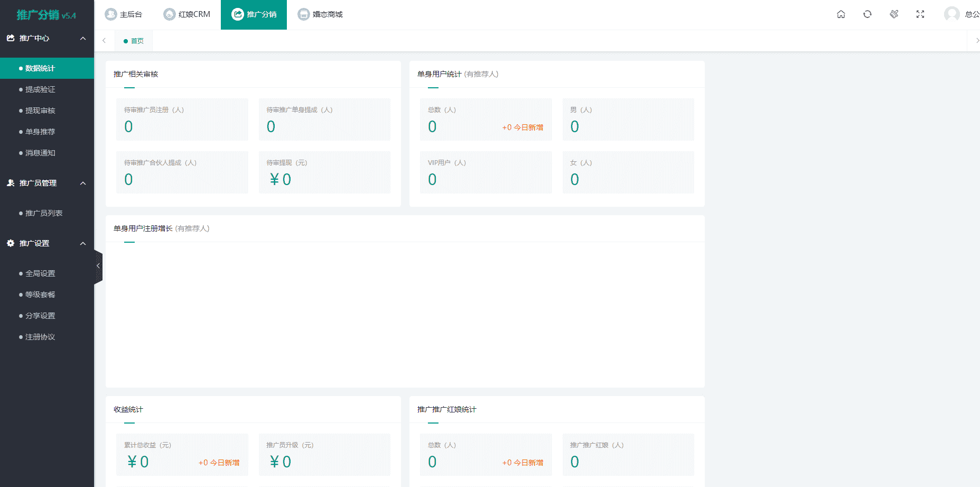Click the clear cache brush icon
The width and height of the screenshot is (980, 487).
coord(894,14)
